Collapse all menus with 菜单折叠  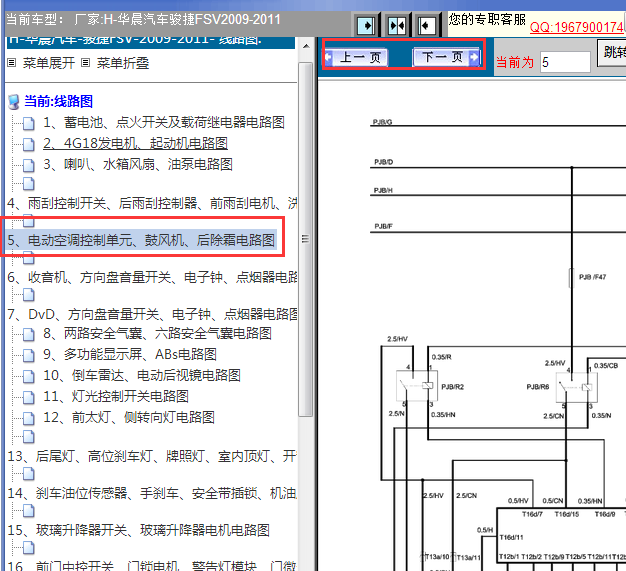point(123,63)
